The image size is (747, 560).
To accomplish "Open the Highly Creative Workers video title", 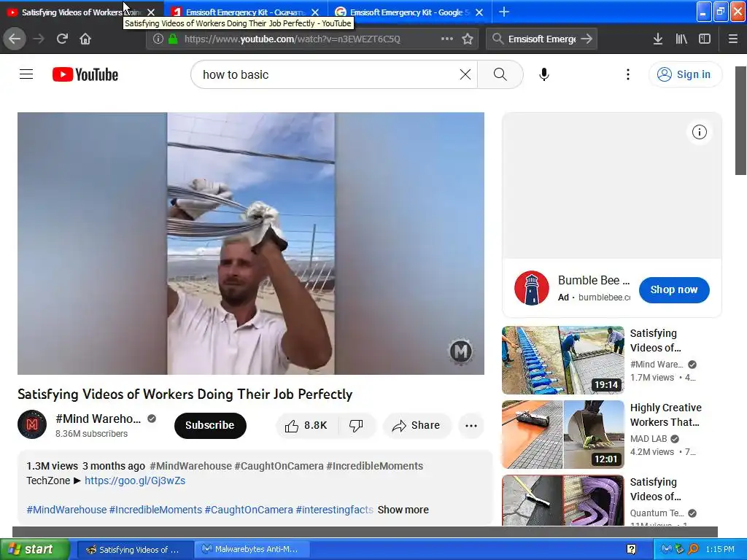I will [665, 415].
